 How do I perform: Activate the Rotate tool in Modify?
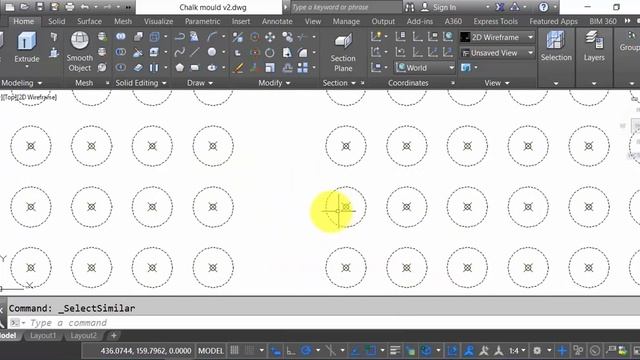tap(270, 52)
